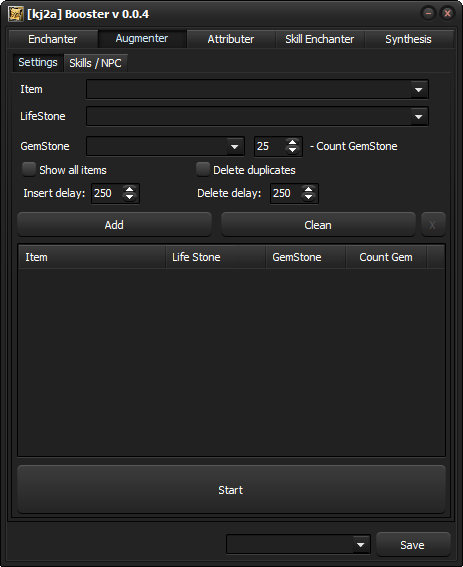Open the Item dropdown list
Viewport: 463px width, 567px height.
tap(257, 89)
